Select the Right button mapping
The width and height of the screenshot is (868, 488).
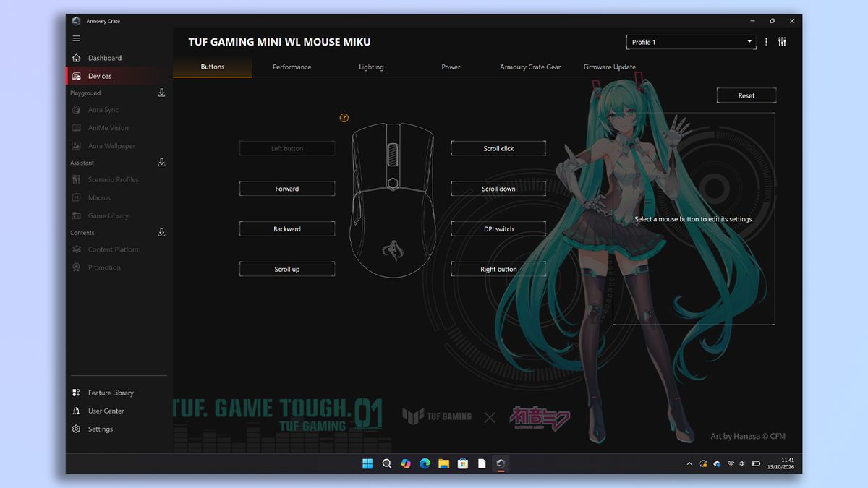(498, 270)
